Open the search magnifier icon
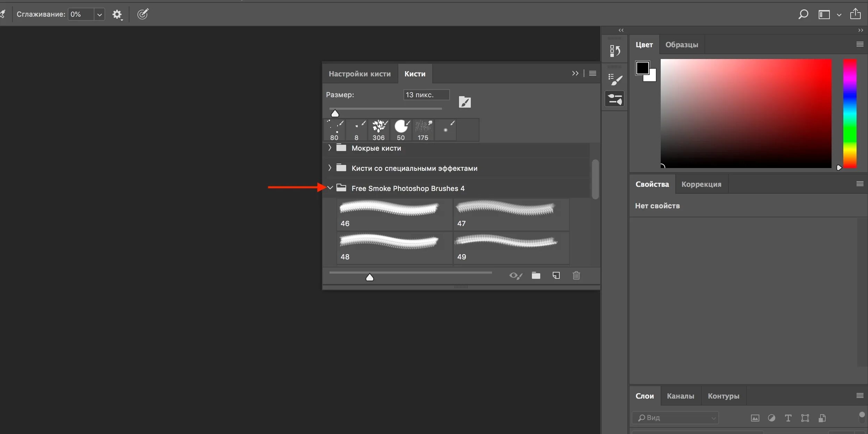 (x=803, y=14)
